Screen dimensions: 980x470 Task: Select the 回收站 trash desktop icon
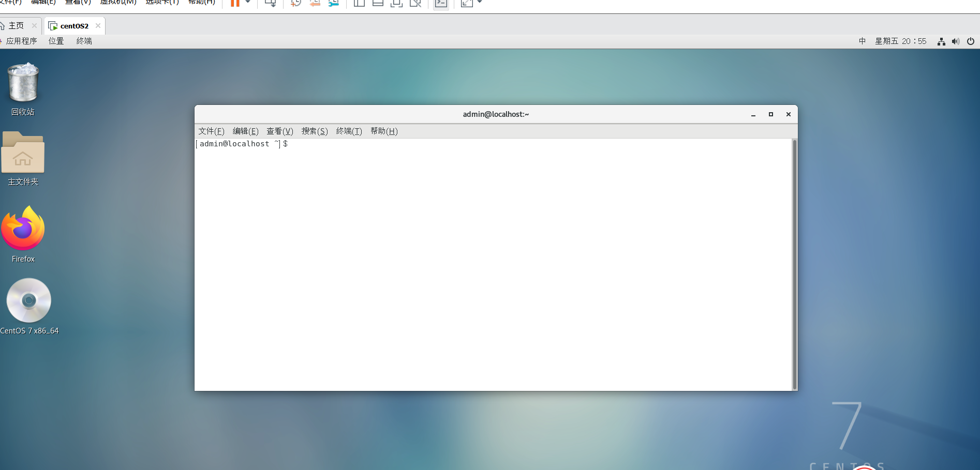pos(23,89)
